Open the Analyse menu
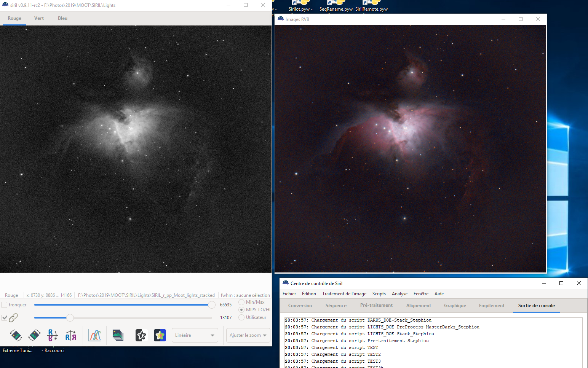The height and width of the screenshot is (368, 588). click(x=399, y=294)
